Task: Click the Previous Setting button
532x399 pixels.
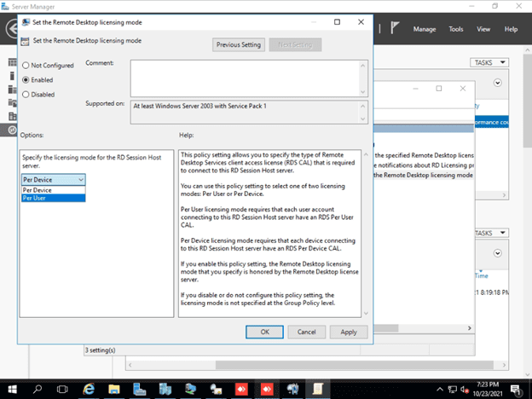Action: [x=239, y=45]
